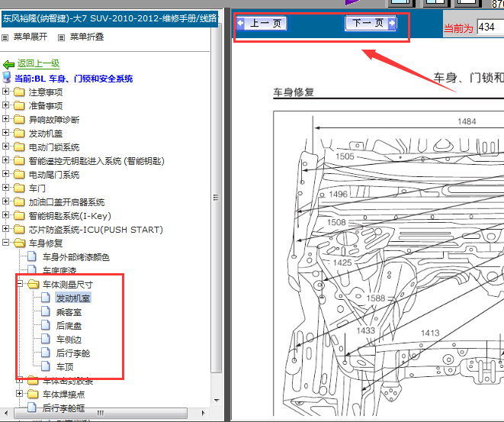504x422 pixels.
Task: Expand the 电动尾门系统 folder node
Action: pyautogui.click(x=5, y=174)
